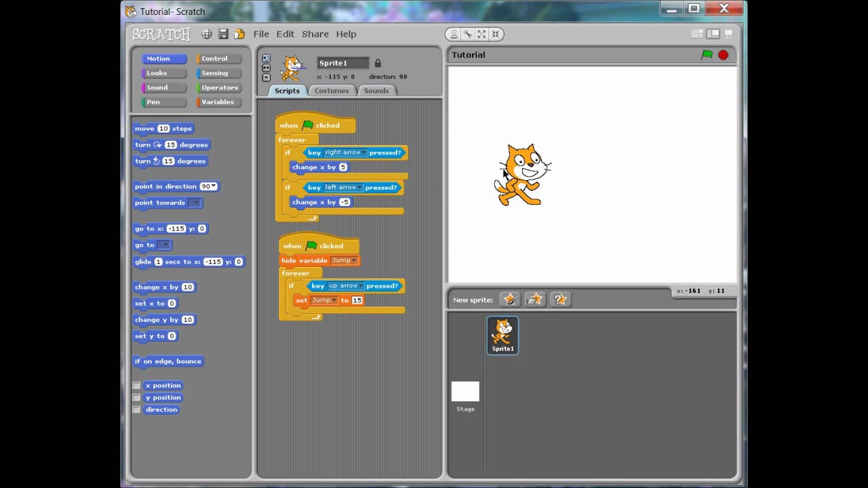The image size is (868, 488).
Task: Stop all scripts with red stop icon
Action: (x=724, y=55)
